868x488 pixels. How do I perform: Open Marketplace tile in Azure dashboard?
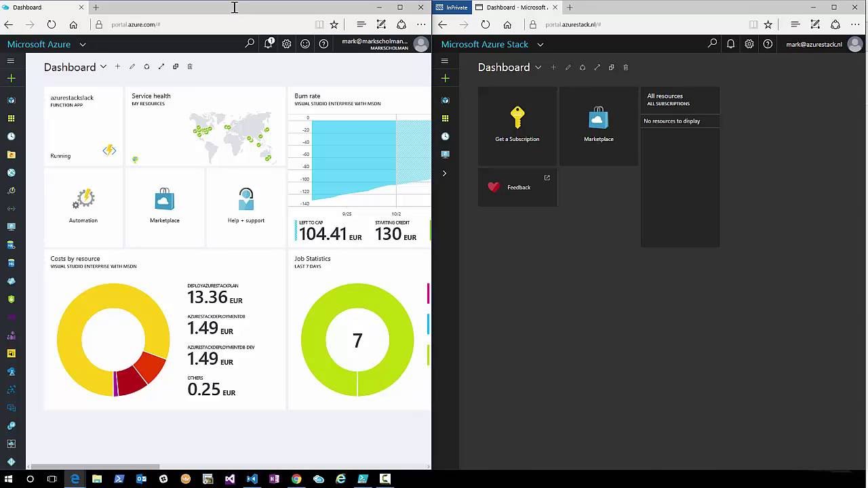pos(165,207)
